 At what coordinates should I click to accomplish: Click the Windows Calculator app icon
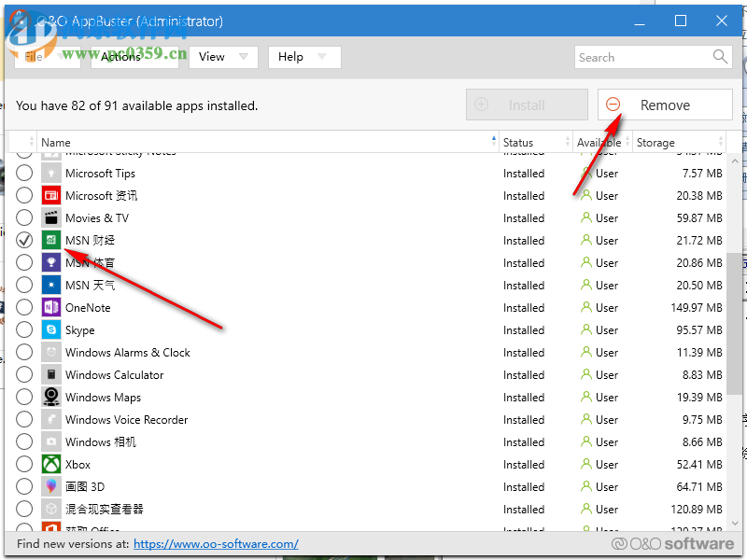[x=52, y=374]
